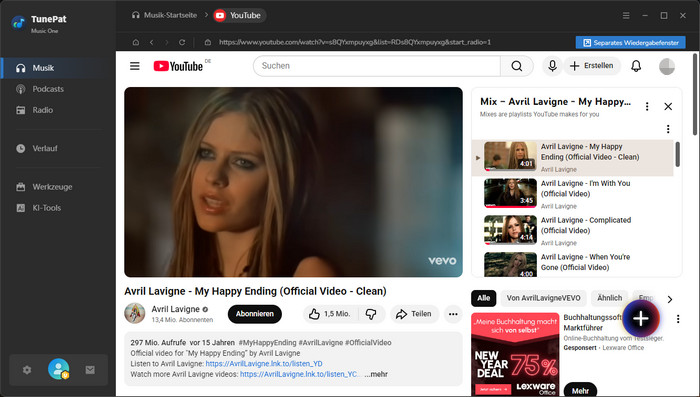Click the page vertical scrollbar
This screenshot has height=397, width=700.
695,95
